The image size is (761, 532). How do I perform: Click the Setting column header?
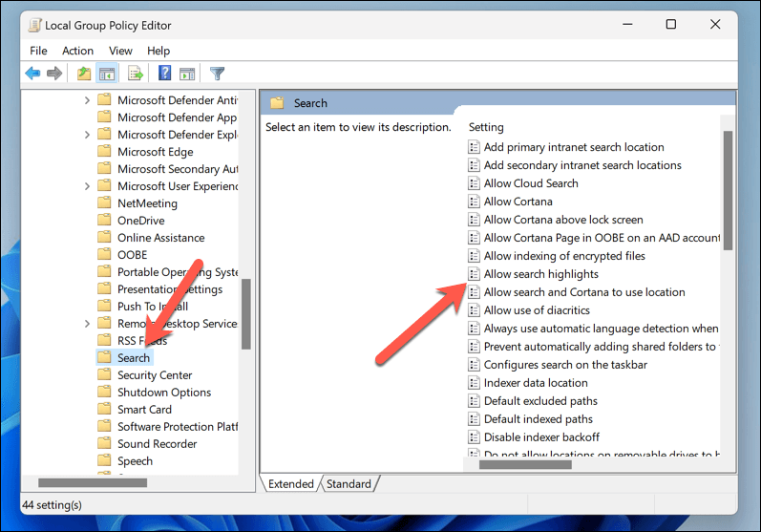coord(486,127)
